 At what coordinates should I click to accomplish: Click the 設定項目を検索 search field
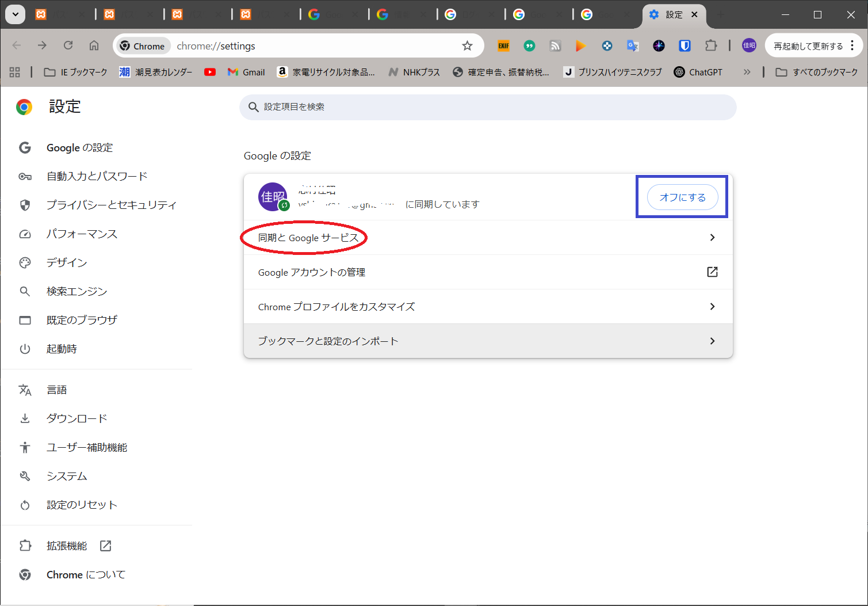[x=488, y=107]
